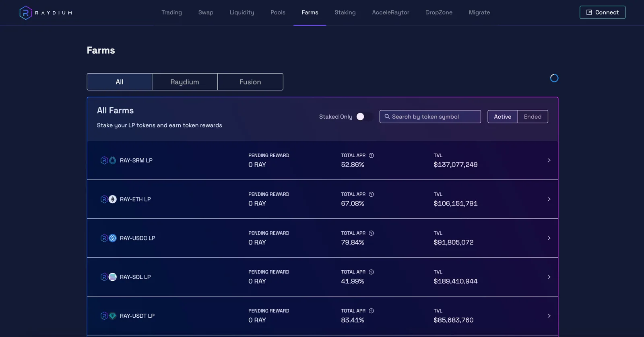
Task: Click the 41.99% APR value
Action: coord(353,282)
